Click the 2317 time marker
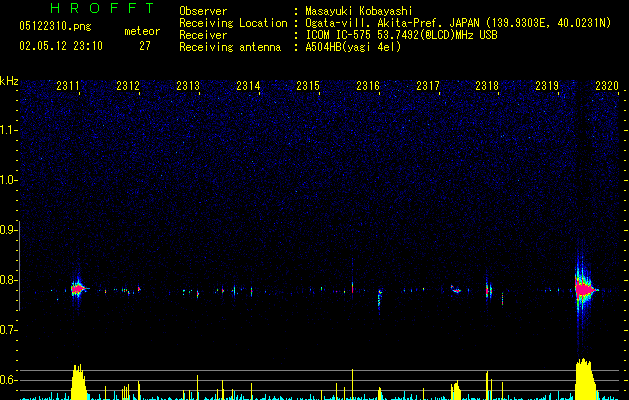 [x=428, y=85]
